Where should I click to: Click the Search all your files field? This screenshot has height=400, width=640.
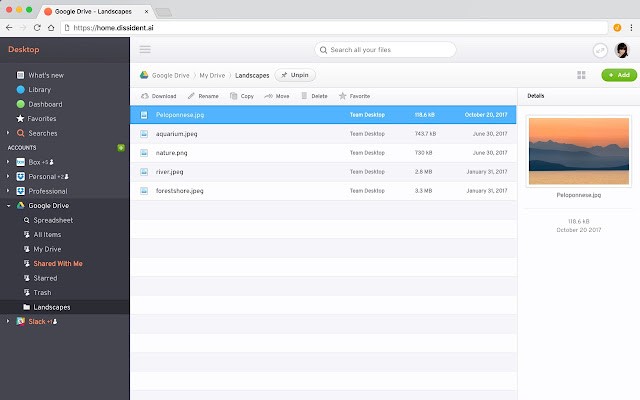(x=385, y=49)
